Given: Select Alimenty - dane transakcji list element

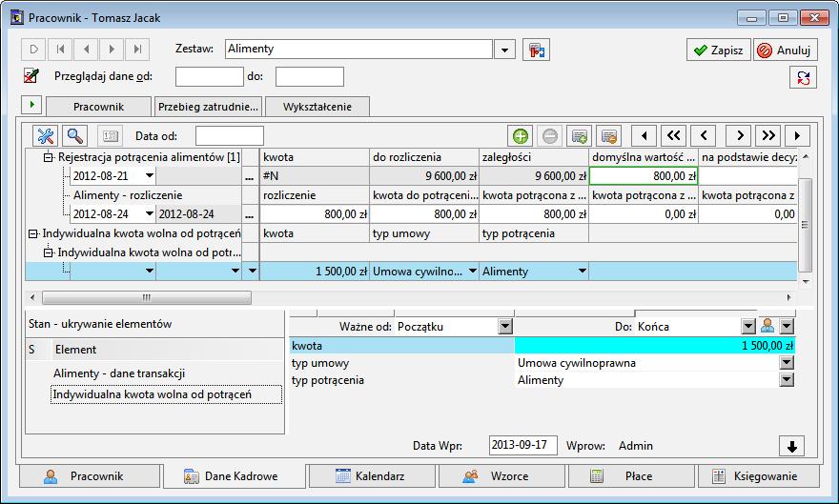Looking at the screenshot, I should tap(119, 373).
